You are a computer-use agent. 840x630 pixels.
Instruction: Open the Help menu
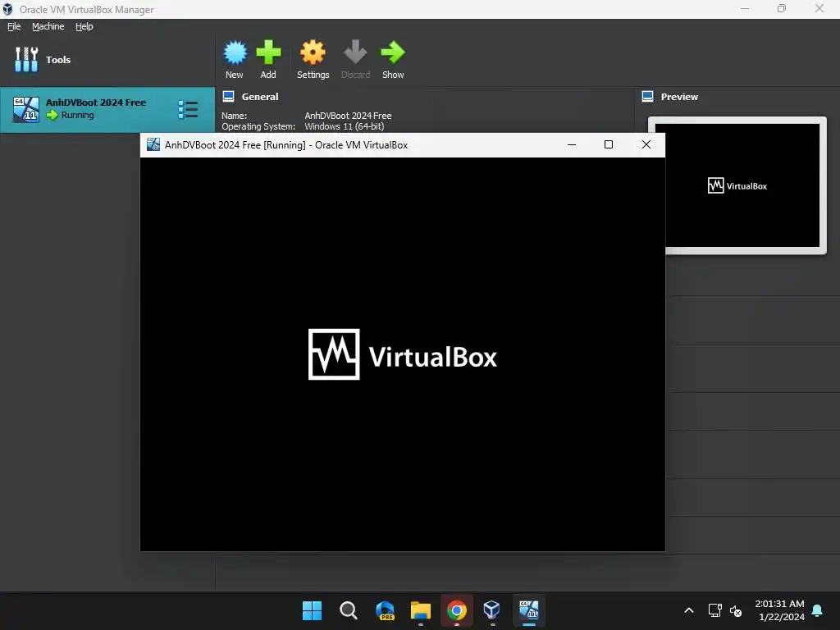[x=84, y=26]
